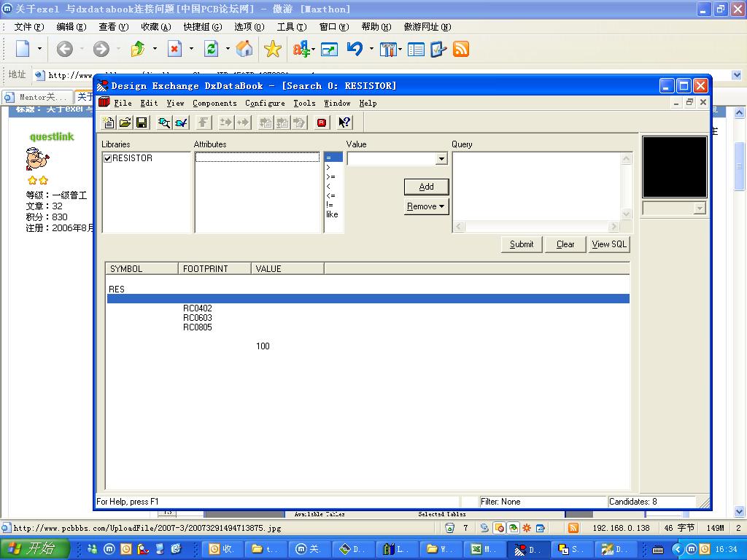Click the browser Forward arrow button
The image size is (747, 560).
point(101,49)
